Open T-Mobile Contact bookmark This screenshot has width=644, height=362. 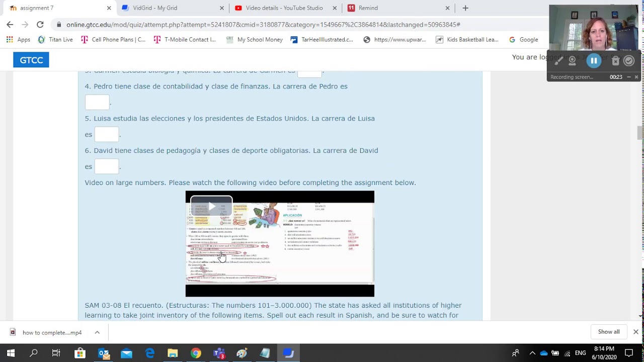(x=185, y=40)
